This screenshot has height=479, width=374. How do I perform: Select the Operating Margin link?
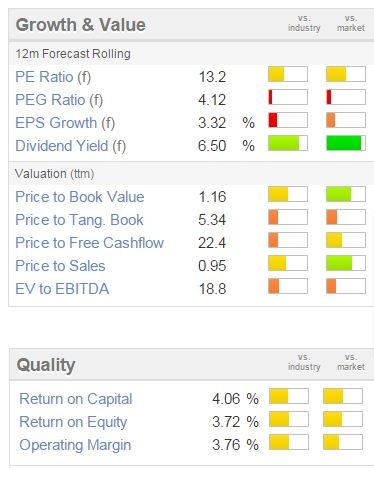click(75, 445)
